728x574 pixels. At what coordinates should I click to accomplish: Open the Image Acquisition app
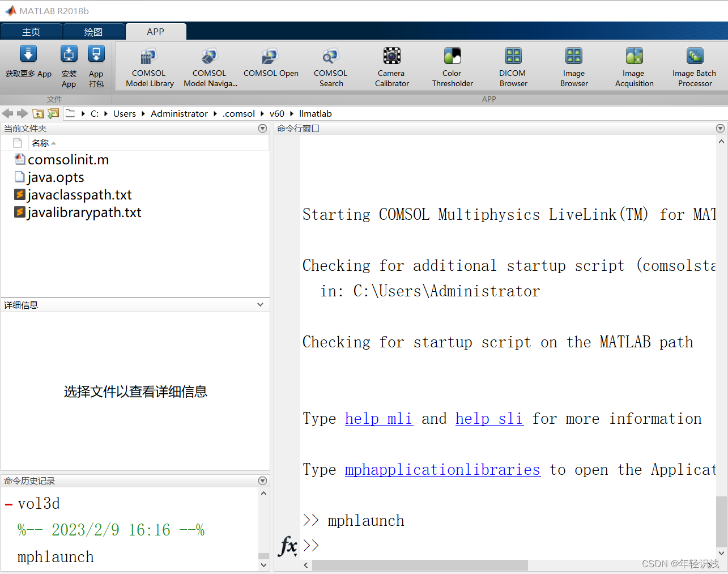coord(634,67)
